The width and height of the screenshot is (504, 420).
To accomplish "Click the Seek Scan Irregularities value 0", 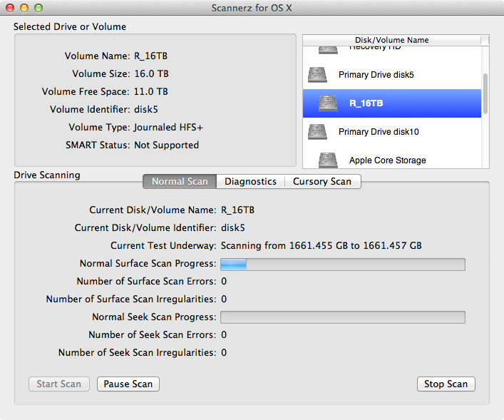I will [x=224, y=352].
